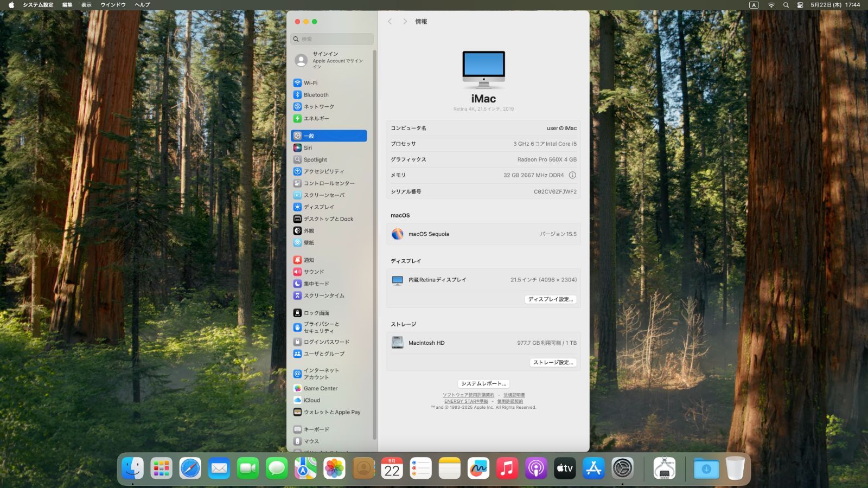Select ディスプレイ in the sidebar
The image size is (868, 488).
click(329, 207)
